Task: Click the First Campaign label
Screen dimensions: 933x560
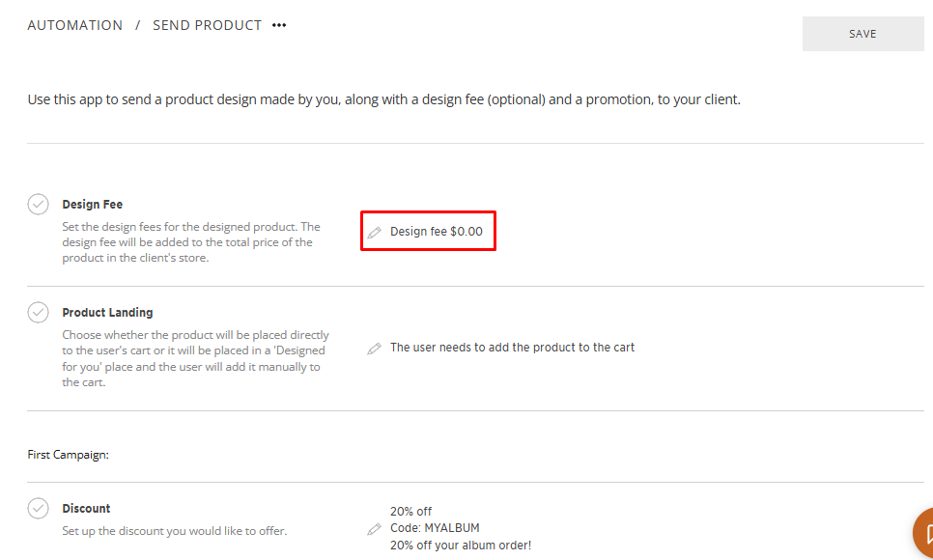Action: click(x=68, y=454)
